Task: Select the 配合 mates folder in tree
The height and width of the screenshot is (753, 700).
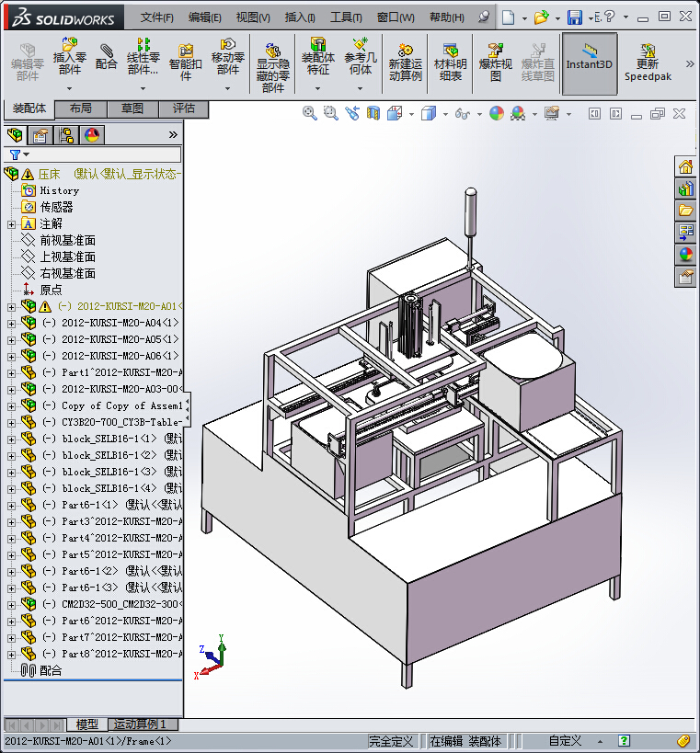Action: [51, 670]
